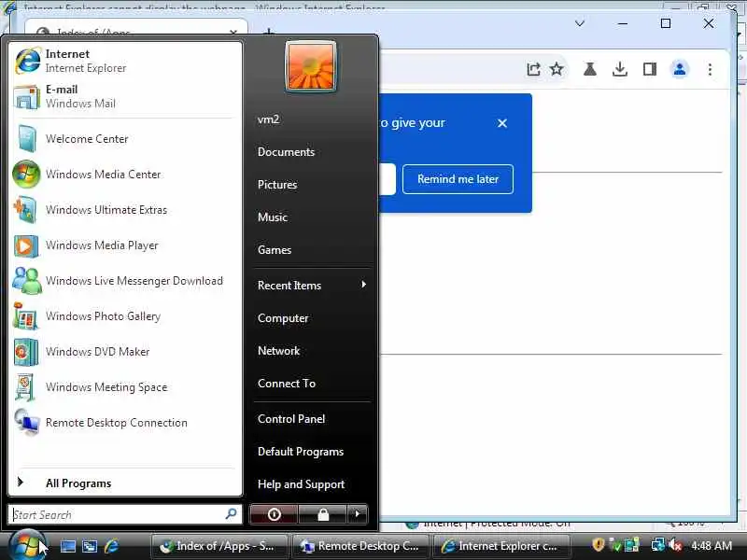Image resolution: width=747 pixels, height=560 pixels.
Task: Click the share page icon in browser
Action: 533,69
